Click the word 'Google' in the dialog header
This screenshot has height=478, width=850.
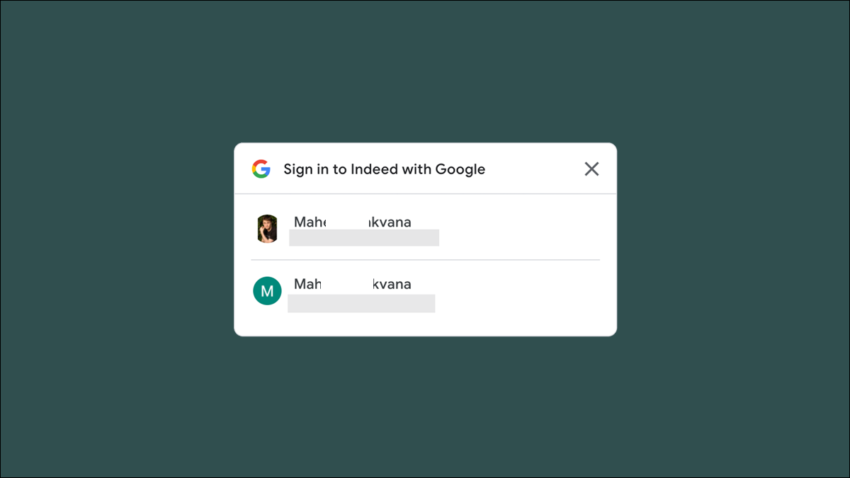(460, 169)
